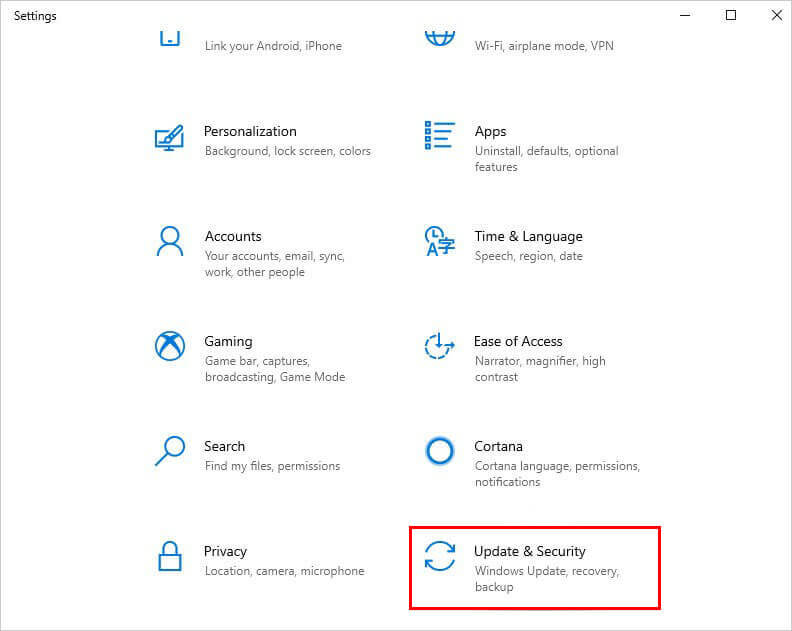This screenshot has width=792, height=631.
Task: Select the Update & Security arrows icon
Action: [439, 556]
